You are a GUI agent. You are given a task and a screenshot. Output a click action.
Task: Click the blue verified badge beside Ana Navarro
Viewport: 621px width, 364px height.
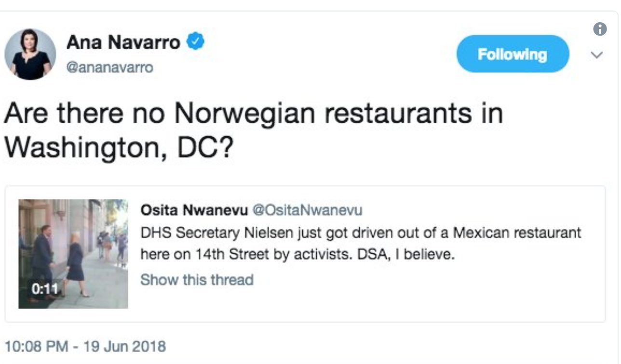(x=195, y=42)
